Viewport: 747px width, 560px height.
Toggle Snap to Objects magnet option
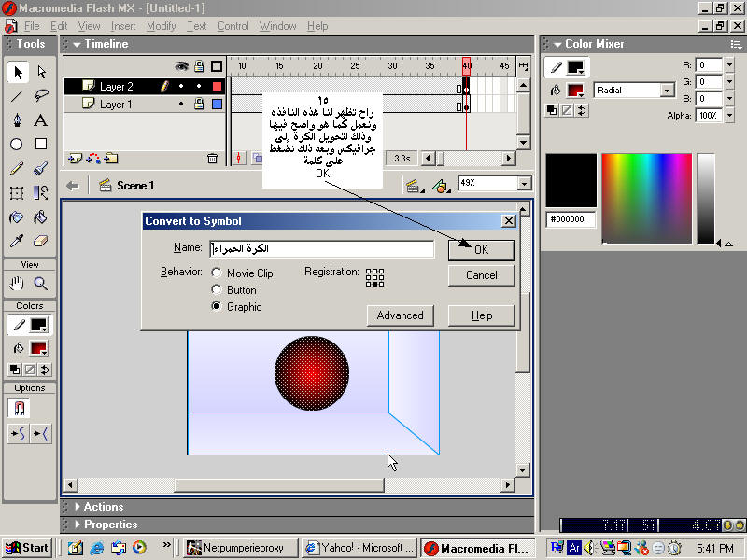[19, 408]
